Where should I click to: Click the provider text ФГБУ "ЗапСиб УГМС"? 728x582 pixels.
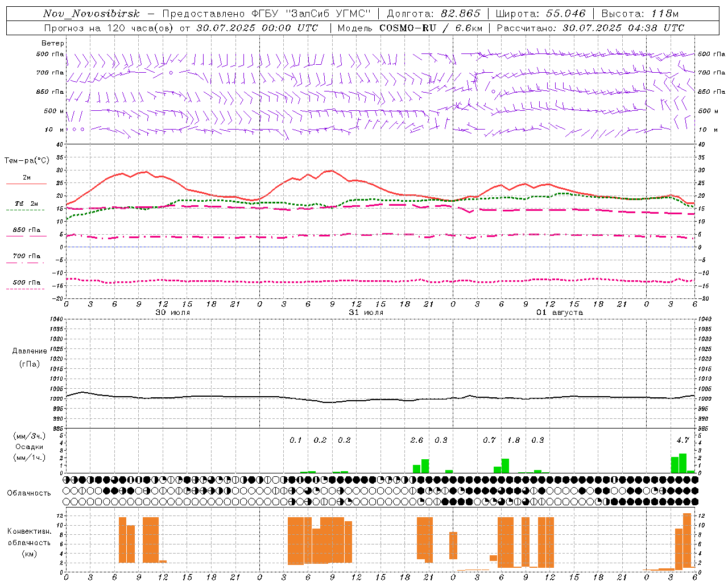coord(311,14)
